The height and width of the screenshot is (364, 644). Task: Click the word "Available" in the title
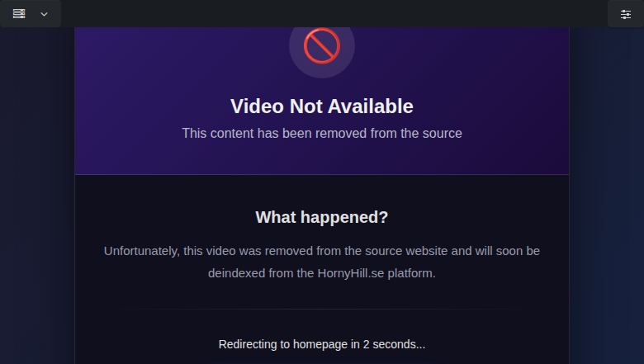click(x=371, y=106)
